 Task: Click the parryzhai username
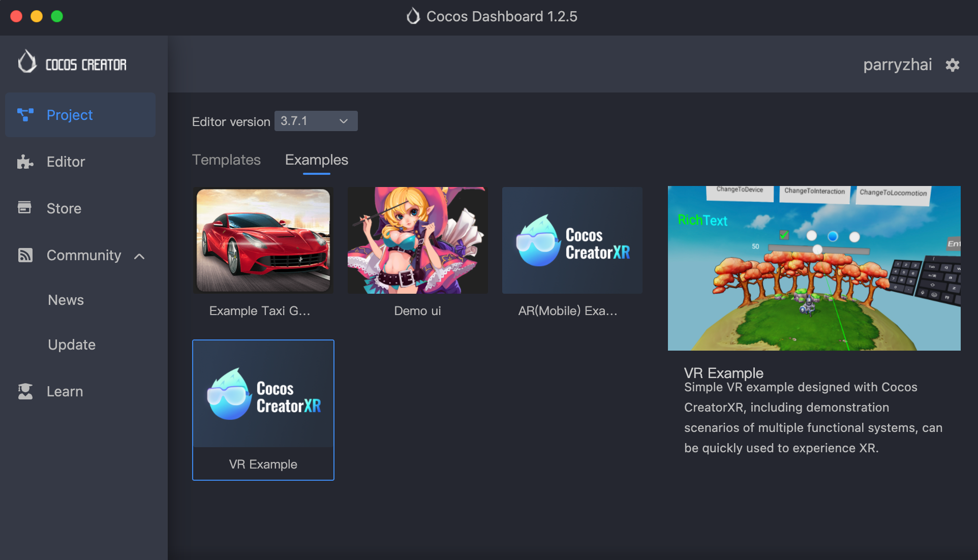click(898, 65)
